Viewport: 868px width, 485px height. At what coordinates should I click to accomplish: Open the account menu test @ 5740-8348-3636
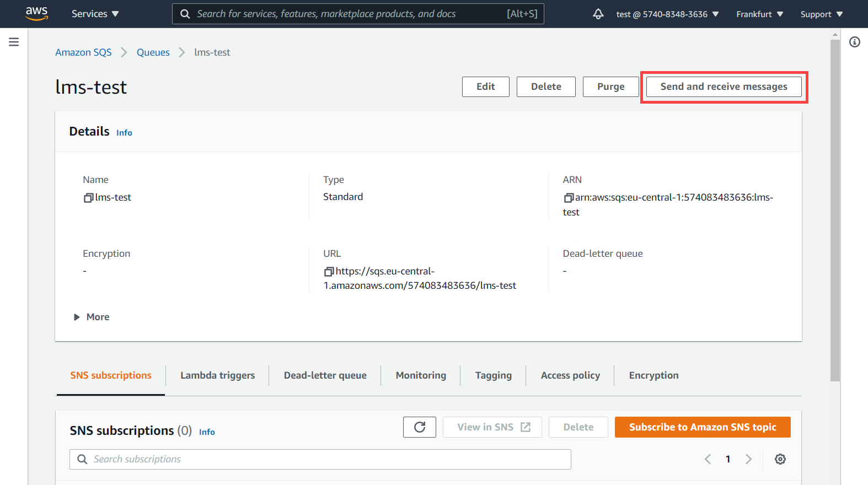point(668,14)
